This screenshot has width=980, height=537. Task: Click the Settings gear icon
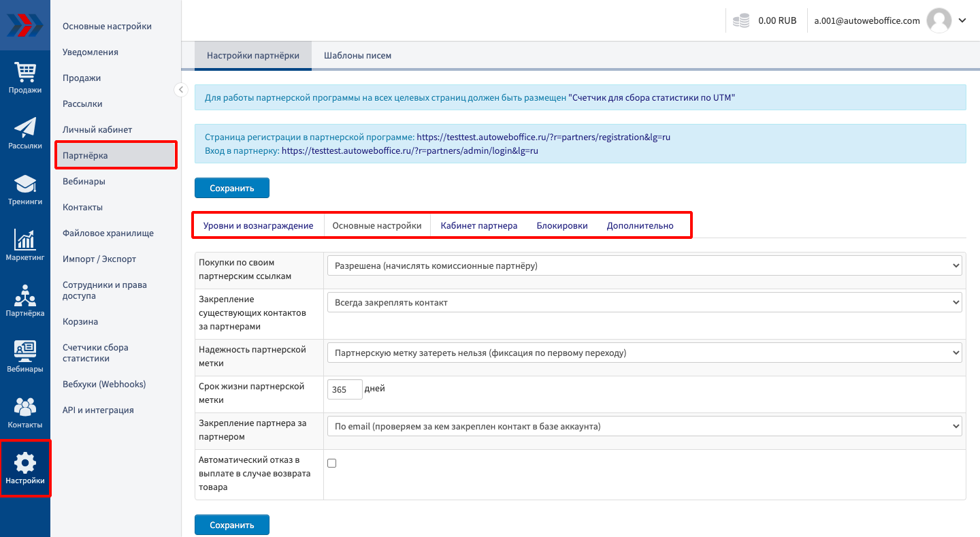[25, 463]
